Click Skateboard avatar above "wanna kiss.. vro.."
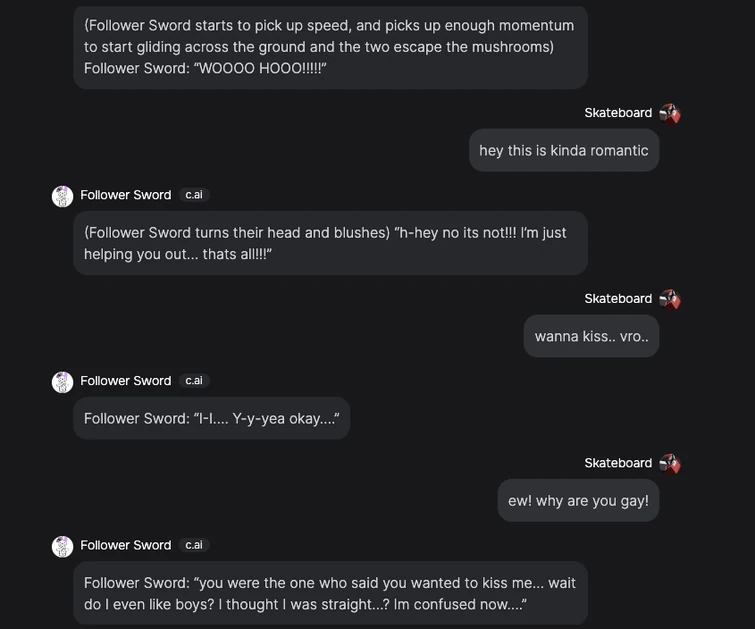Image resolution: width=755 pixels, height=629 pixels. (670, 299)
